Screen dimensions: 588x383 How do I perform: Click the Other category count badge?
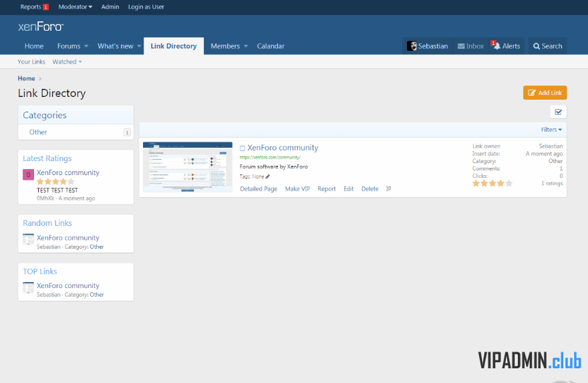[x=127, y=132]
